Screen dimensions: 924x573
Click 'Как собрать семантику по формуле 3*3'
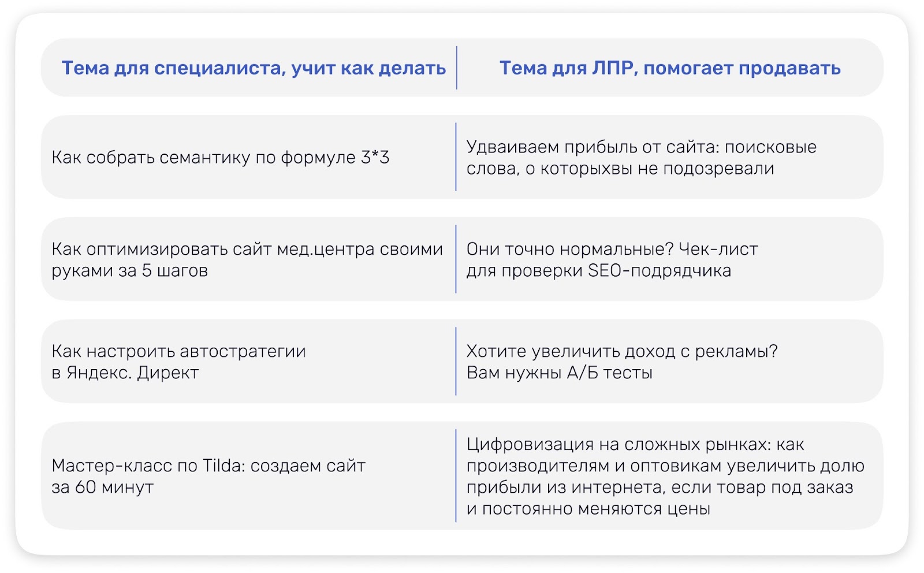(221, 157)
